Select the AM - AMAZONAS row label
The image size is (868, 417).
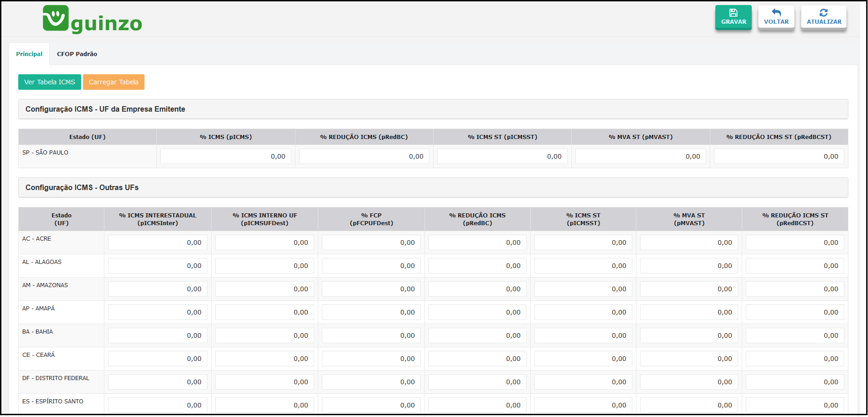(45, 285)
